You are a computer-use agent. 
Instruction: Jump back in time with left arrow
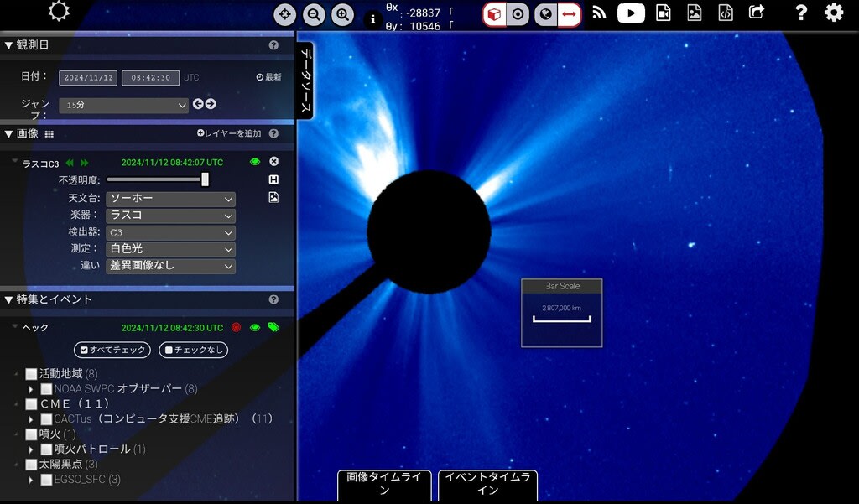(x=198, y=104)
